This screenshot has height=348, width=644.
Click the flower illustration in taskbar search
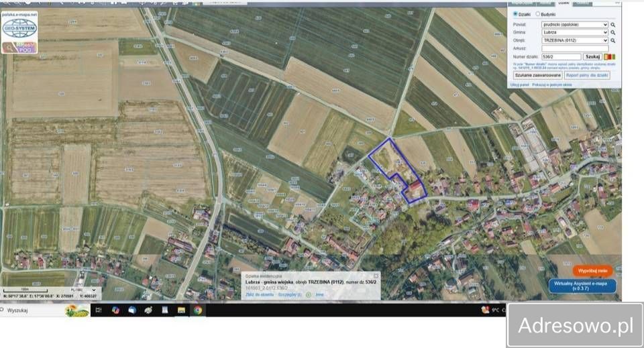(x=76, y=310)
